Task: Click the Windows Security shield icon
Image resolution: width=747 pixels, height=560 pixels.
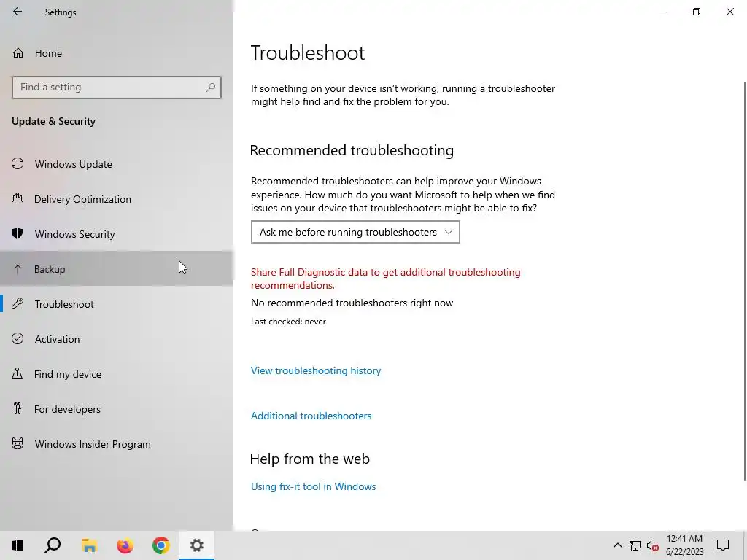Action: pos(18,234)
